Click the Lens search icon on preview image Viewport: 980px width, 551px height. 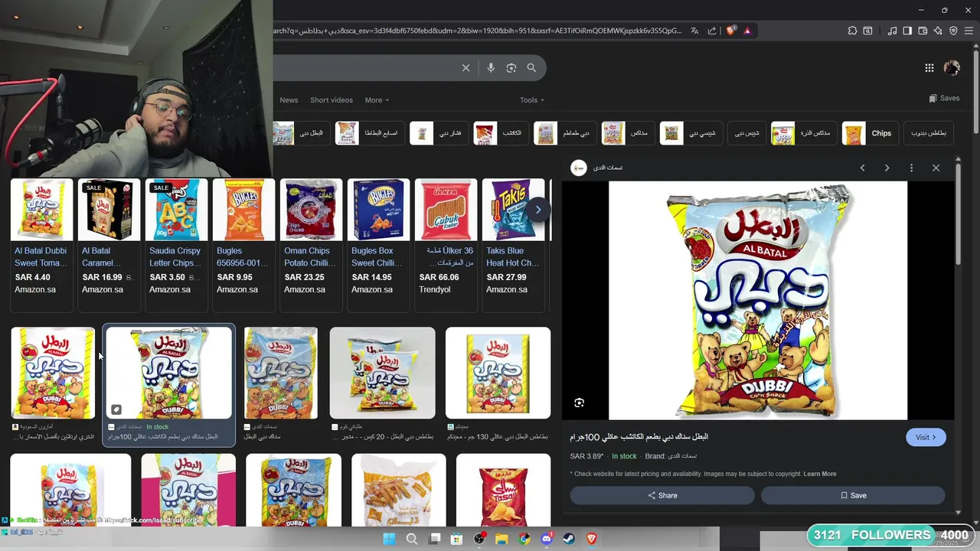pos(579,403)
